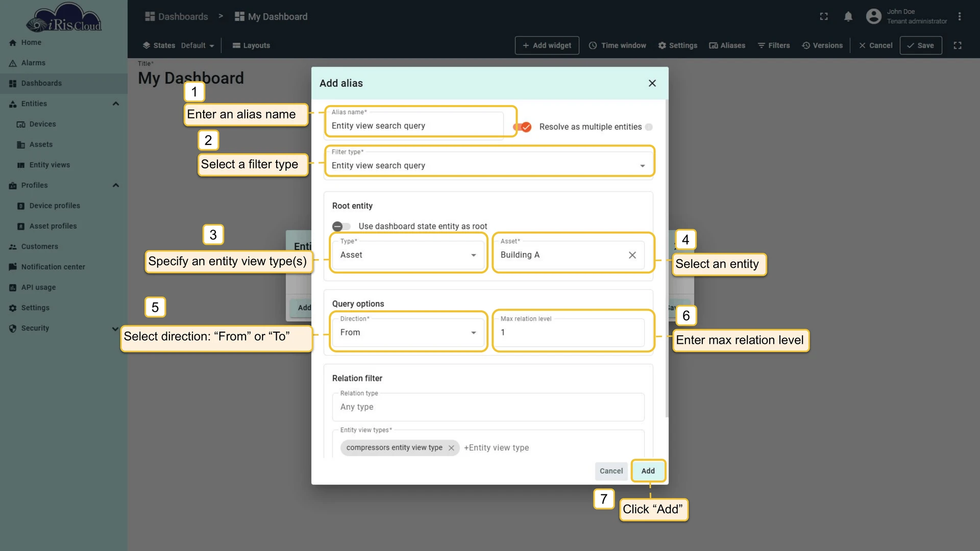The height and width of the screenshot is (551, 980).
Task: Open the Time window toolbar item
Action: [x=617, y=45]
